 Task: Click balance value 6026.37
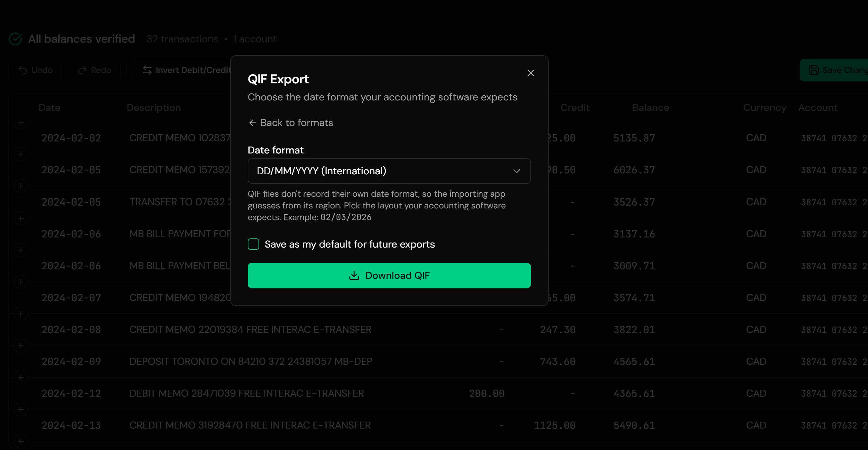tap(634, 170)
